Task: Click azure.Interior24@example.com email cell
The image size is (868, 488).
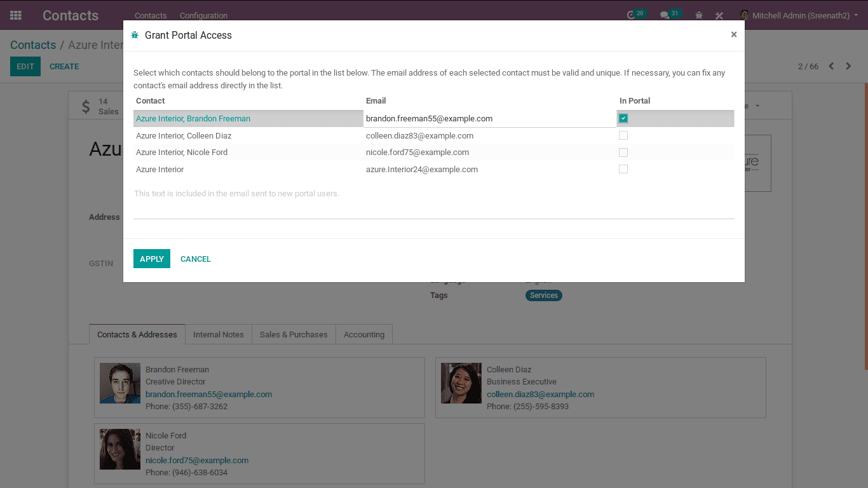Action: coord(490,169)
